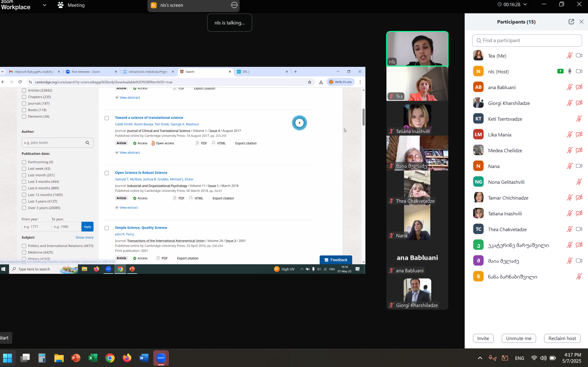Viewport: 588px width, 367px height.
Task: Expand View abstract for Toward a science article
Action: pyautogui.click(x=128, y=153)
